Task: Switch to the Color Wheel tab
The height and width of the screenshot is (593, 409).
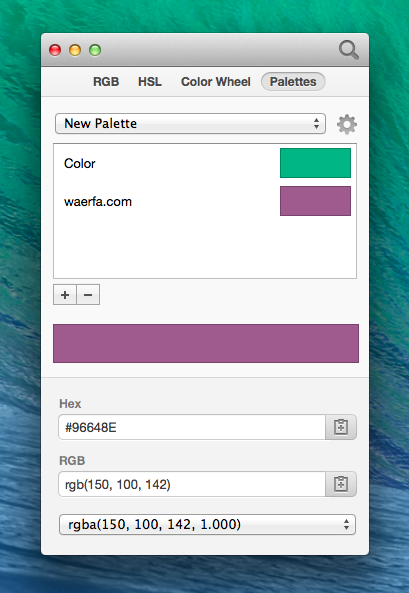Action: coord(216,82)
